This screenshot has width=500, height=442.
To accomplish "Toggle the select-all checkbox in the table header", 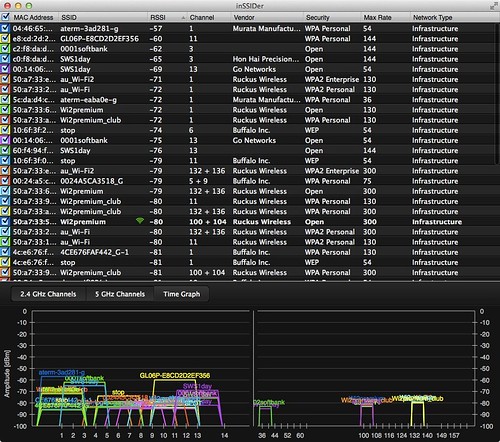I will (x=5, y=17).
